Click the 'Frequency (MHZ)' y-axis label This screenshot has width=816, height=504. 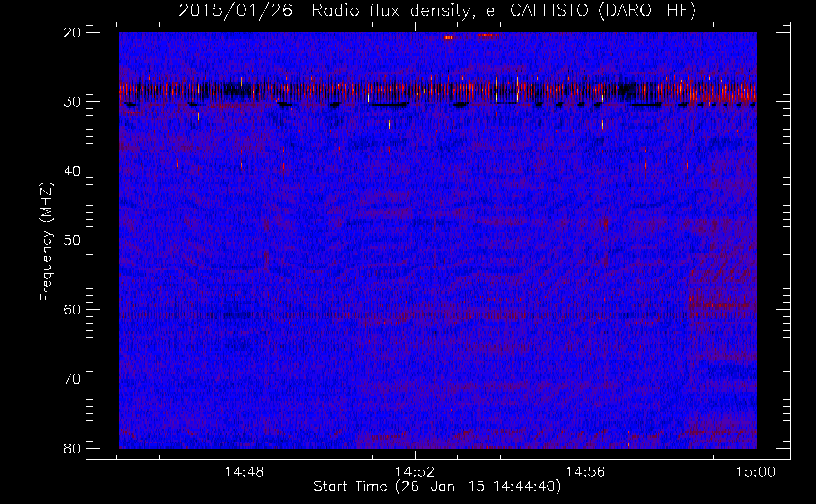click(x=46, y=242)
